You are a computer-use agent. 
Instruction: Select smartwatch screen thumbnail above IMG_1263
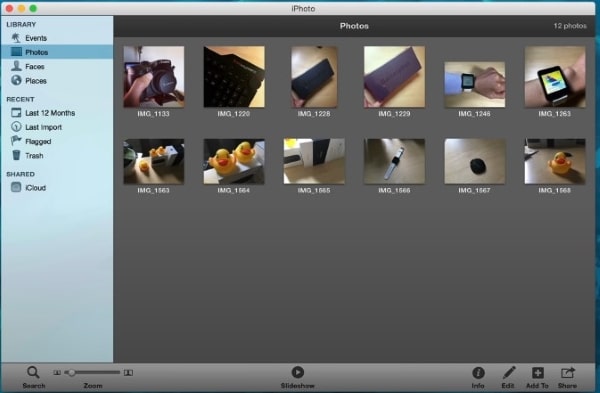pos(555,77)
